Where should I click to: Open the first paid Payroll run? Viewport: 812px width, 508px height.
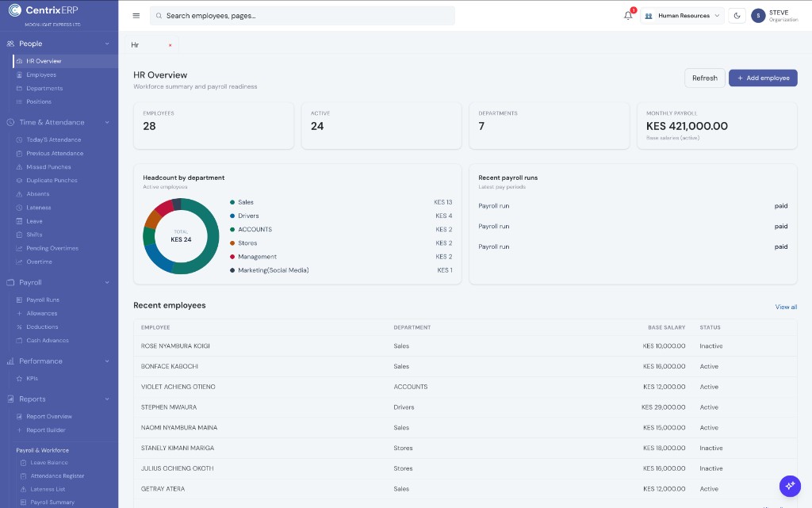633,206
